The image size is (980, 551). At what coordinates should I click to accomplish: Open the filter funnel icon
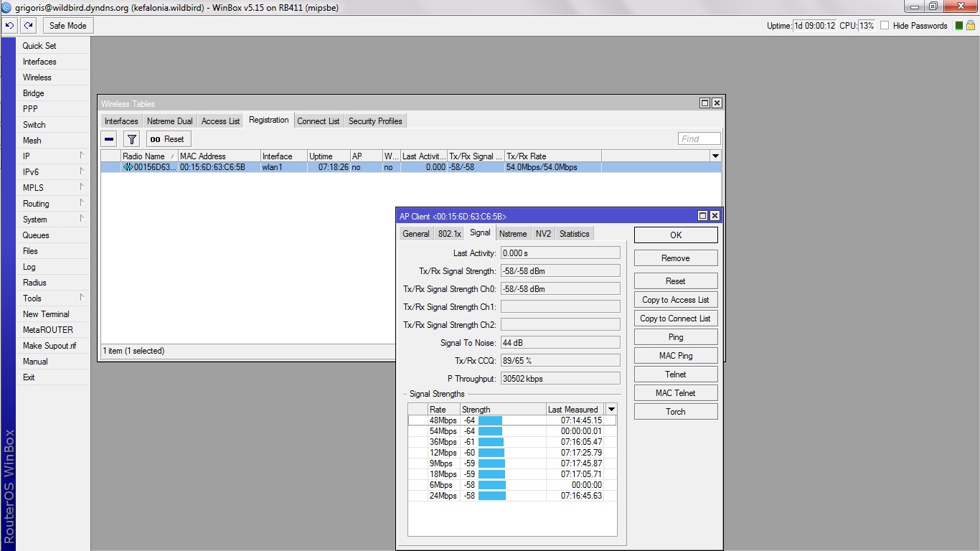pos(131,139)
